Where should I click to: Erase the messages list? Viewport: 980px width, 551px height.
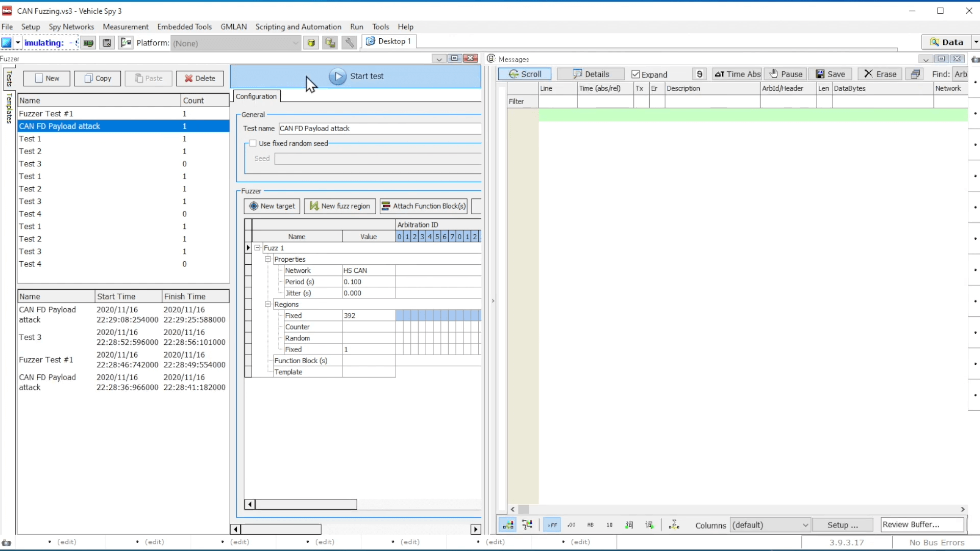coord(880,74)
